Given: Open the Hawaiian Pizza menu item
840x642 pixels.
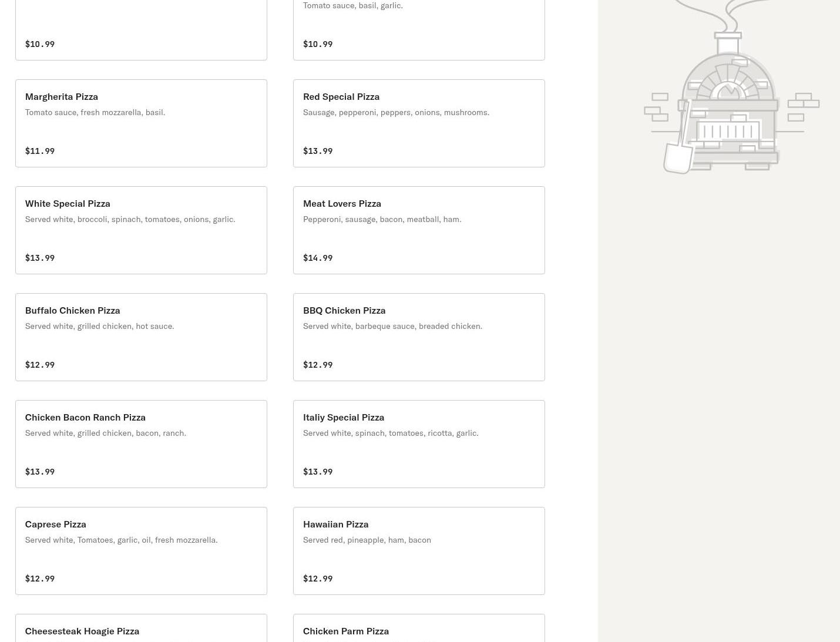Looking at the screenshot, I should tap(419, 551).
